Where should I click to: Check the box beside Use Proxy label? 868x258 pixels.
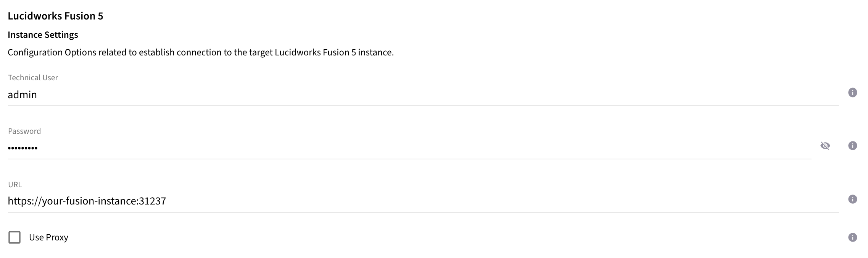click(14, 237)
